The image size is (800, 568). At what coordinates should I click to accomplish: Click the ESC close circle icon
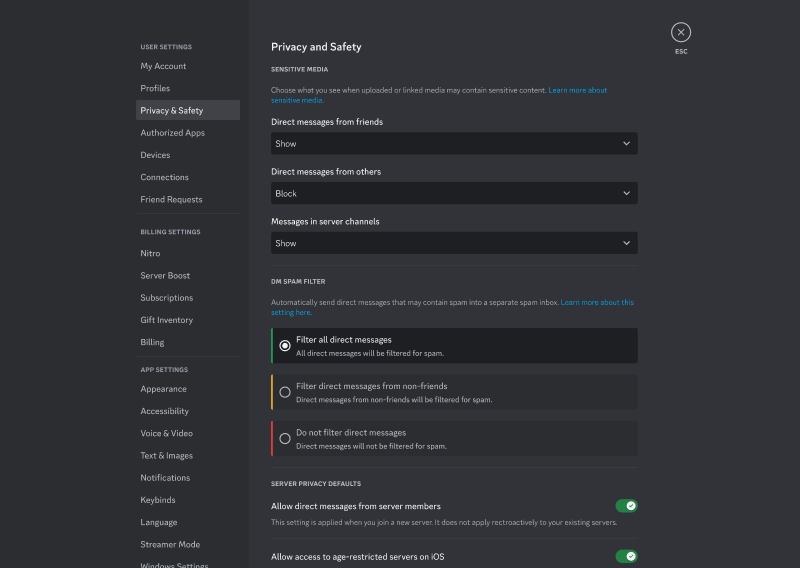click(x=680, y=32)
